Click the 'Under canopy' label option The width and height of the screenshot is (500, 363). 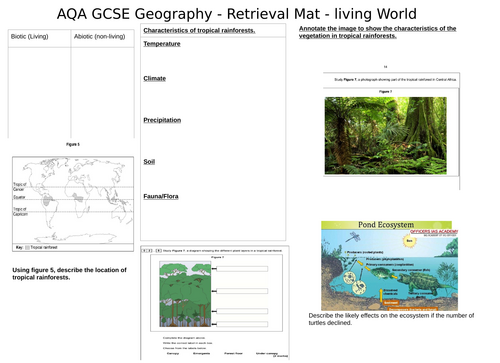[x=267, y=353]
